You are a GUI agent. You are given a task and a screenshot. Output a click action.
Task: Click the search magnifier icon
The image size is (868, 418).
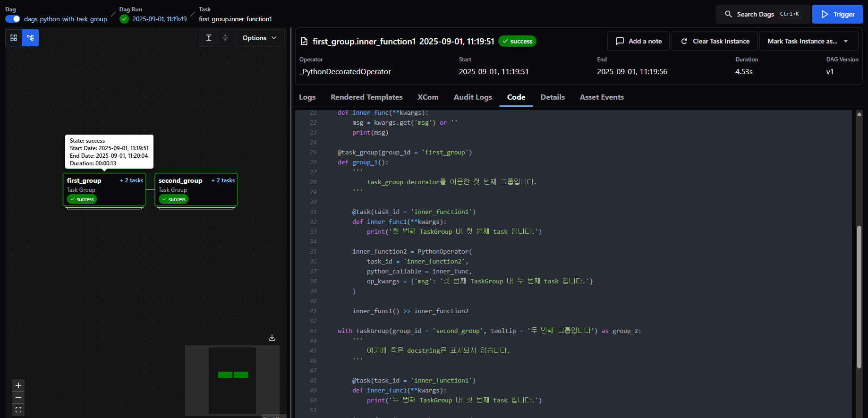point(729,14)
